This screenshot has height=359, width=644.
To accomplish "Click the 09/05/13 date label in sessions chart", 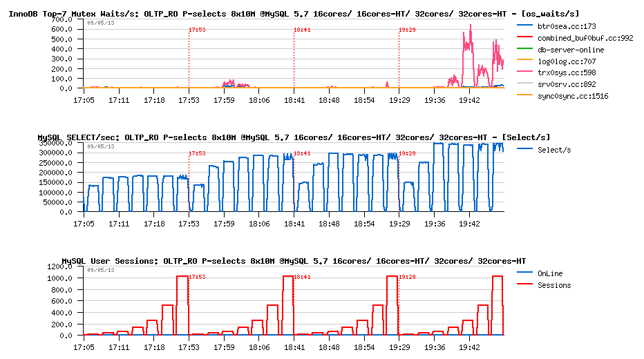I will click(101, 270).
